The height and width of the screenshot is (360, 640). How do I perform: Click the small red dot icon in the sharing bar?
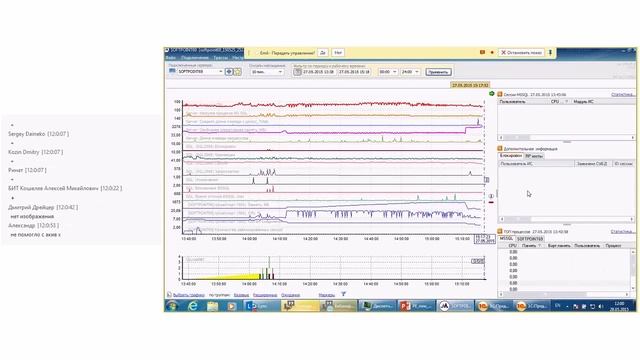click(492, 53)
